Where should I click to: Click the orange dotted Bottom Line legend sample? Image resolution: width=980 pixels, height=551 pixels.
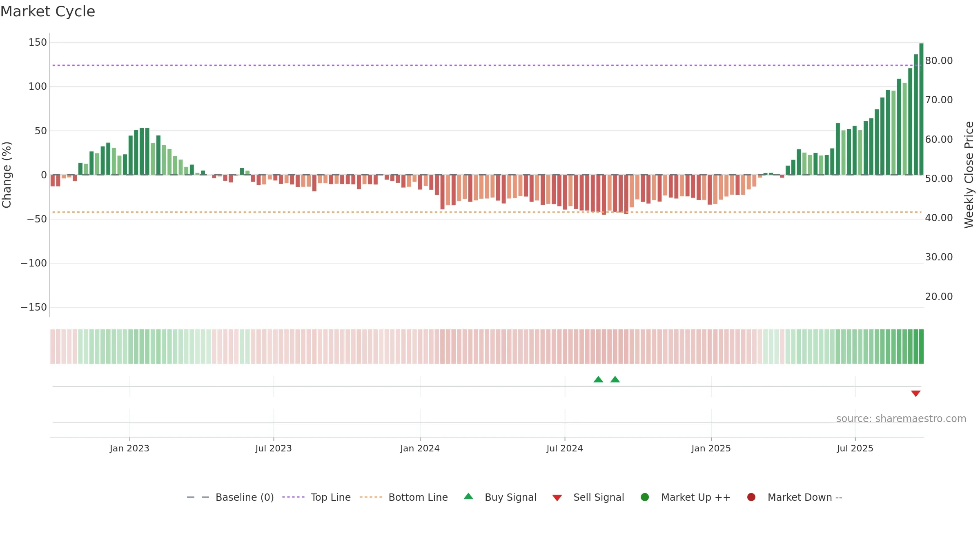371,497
